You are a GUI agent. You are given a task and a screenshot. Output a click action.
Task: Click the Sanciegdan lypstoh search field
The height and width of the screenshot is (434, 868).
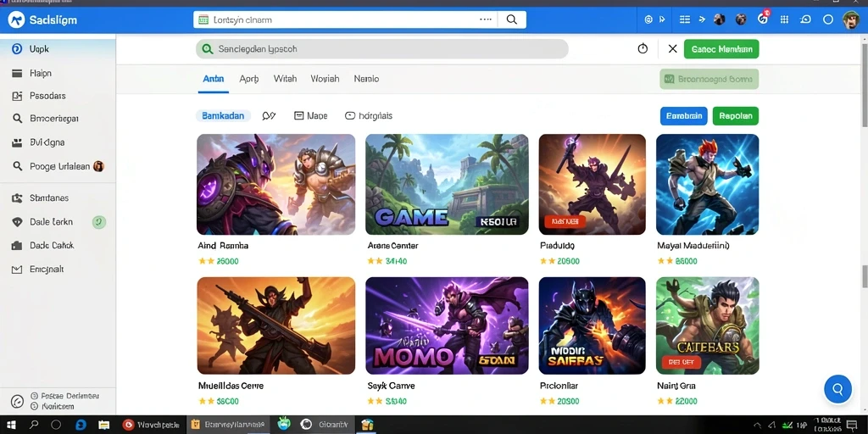coord(382,48)
